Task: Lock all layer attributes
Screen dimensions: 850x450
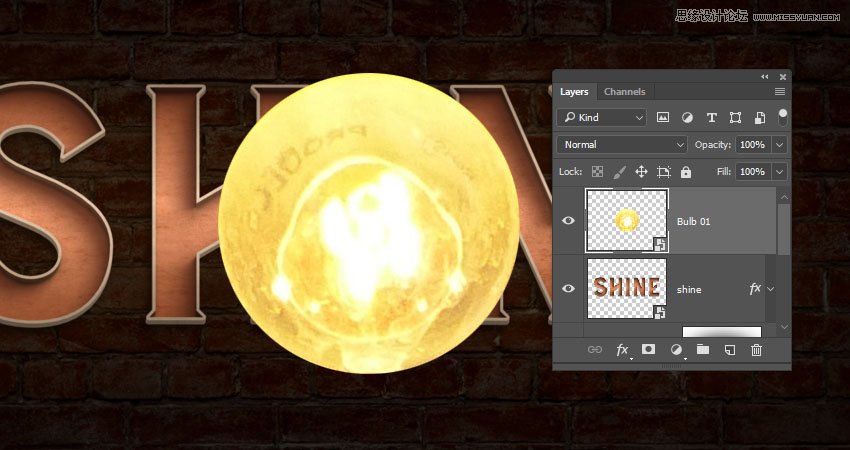Action: (x=686, y=172)
